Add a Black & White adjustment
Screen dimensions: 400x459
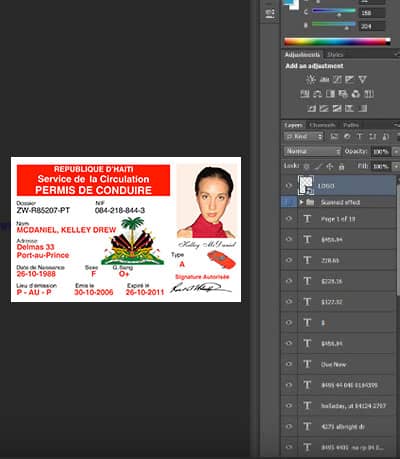coord(330,94)
